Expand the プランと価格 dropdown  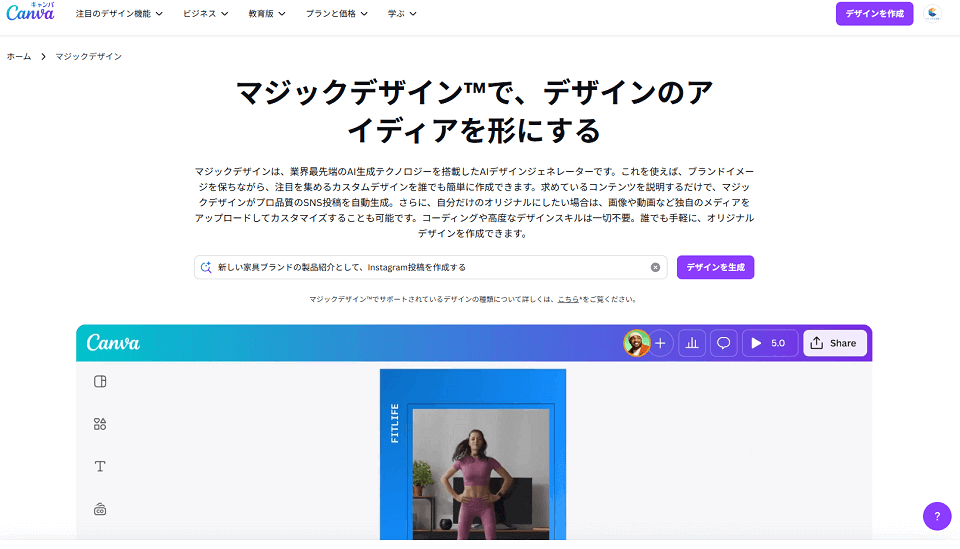point(337,13)
